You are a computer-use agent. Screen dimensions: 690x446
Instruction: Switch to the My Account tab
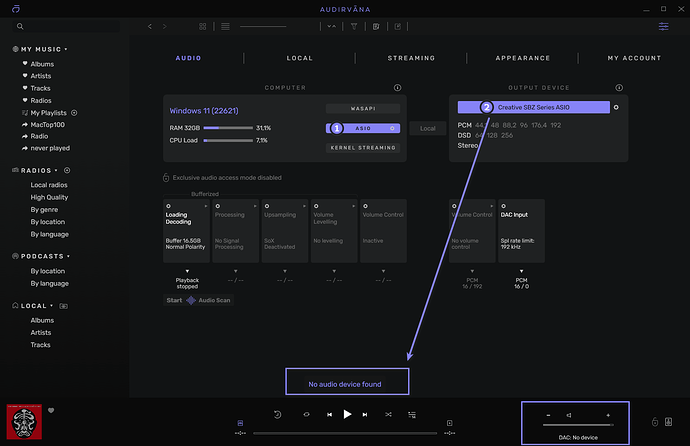click(634, 58)
